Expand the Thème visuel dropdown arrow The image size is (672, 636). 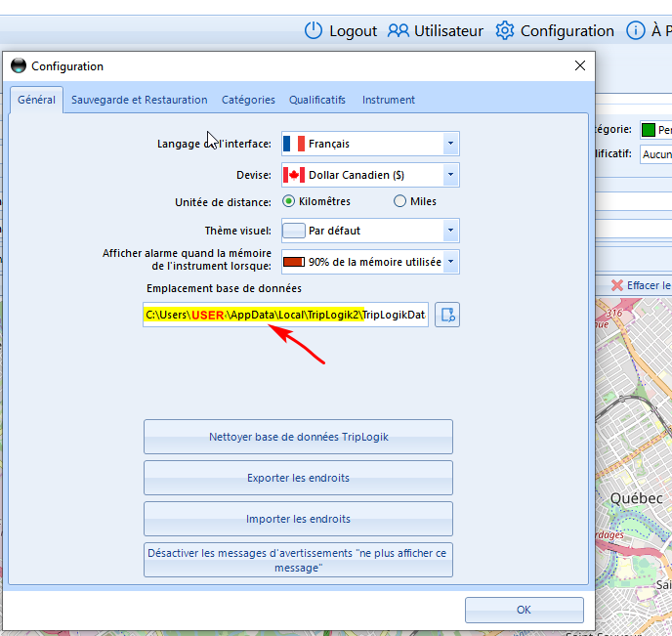451,231
